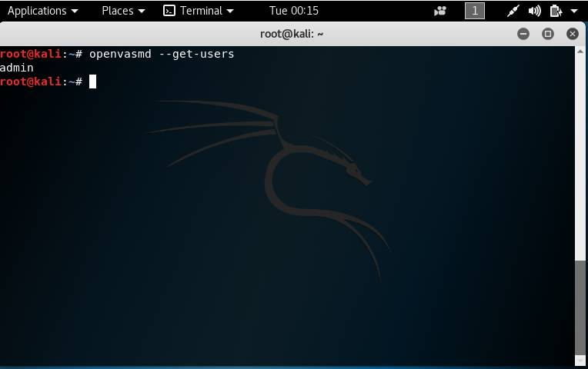
Task: Click the terminal scrollbar thumb
Action: click(580, 307)
